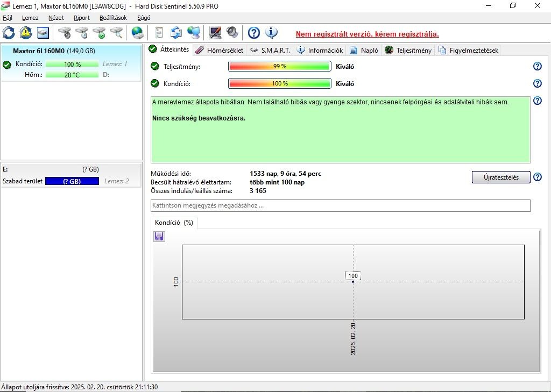
Task: Open the Riport menu
Action: tap(82, 18)
